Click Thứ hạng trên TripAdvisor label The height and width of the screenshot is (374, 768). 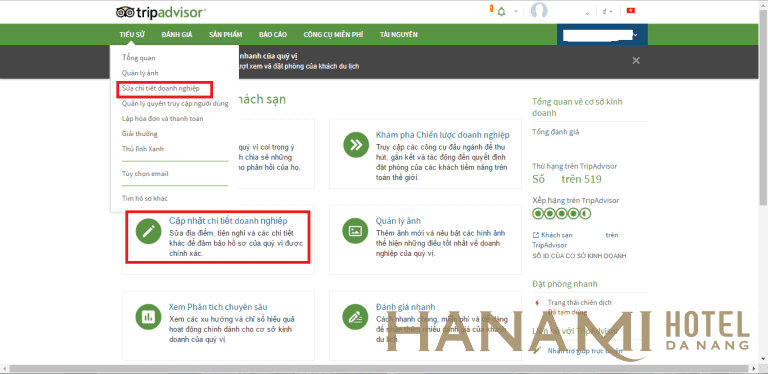(575, 166)
